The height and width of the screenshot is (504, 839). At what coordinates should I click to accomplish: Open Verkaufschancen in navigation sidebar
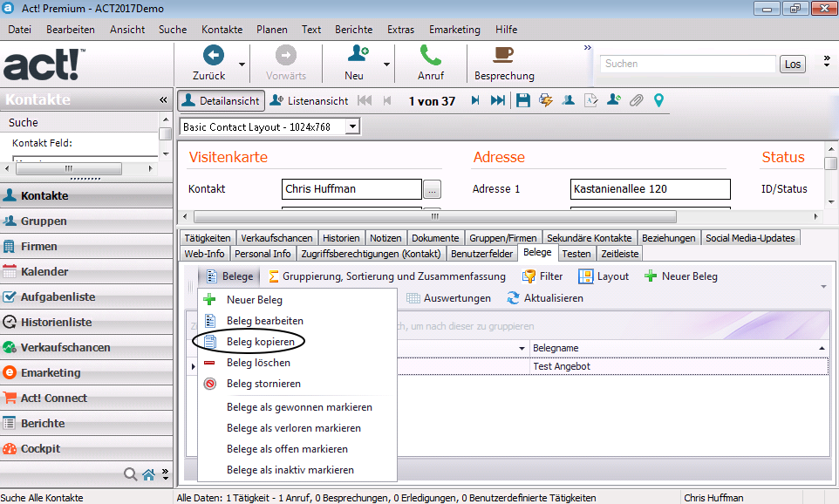point(86,347)
